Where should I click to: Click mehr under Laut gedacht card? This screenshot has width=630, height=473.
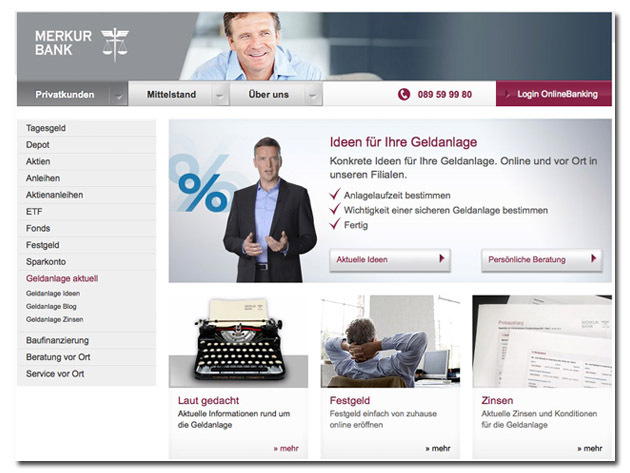[286, 448]
